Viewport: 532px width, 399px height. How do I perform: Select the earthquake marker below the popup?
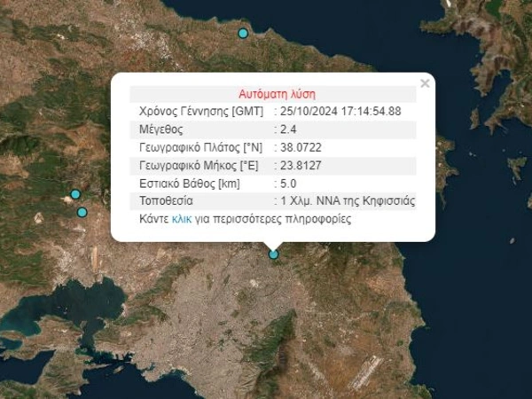click(274, 254)
